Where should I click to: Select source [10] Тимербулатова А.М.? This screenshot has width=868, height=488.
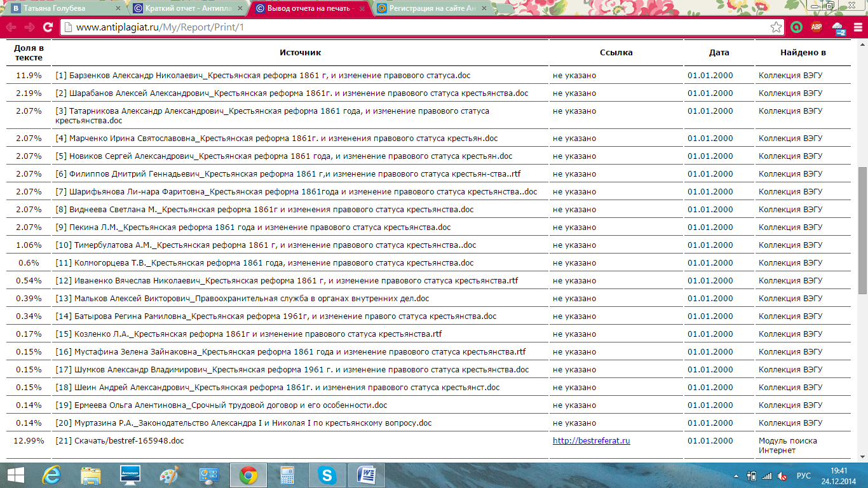pyautogui.click(x=266, y=245)
